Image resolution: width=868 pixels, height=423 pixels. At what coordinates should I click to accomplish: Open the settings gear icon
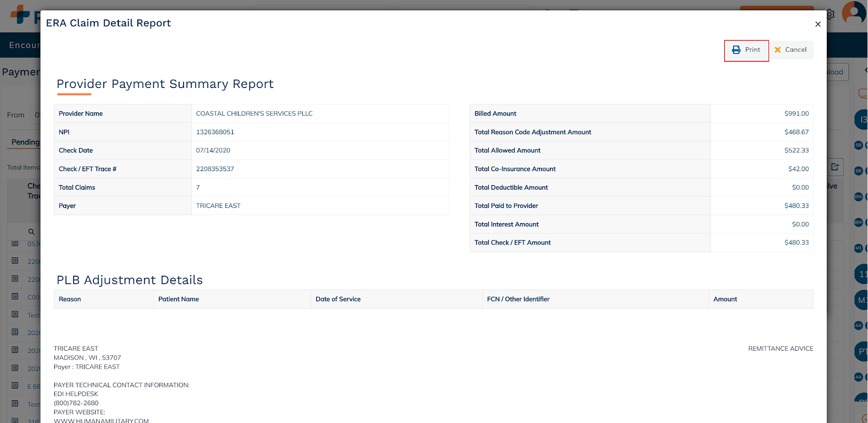(x=830, y=15)
